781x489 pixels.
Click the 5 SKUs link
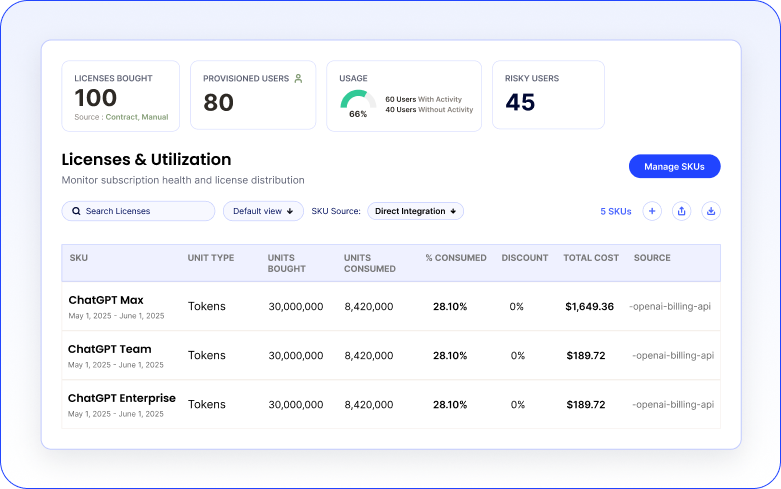coord(616,211)
